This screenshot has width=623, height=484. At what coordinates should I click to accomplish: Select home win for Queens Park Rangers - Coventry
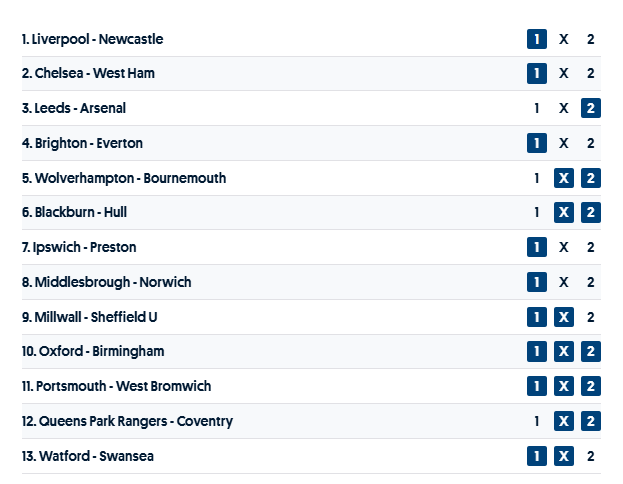537,421
